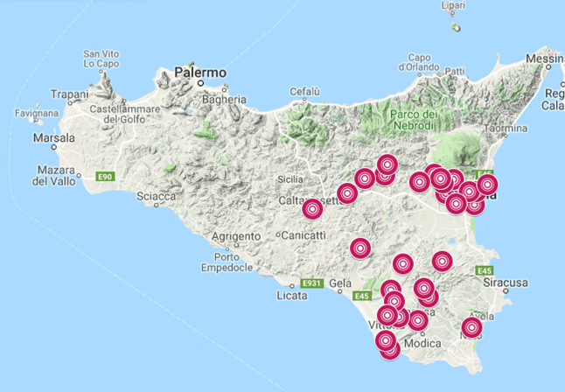
Task: Open the isolated marker north of Gela
Action: pos(359,248)
